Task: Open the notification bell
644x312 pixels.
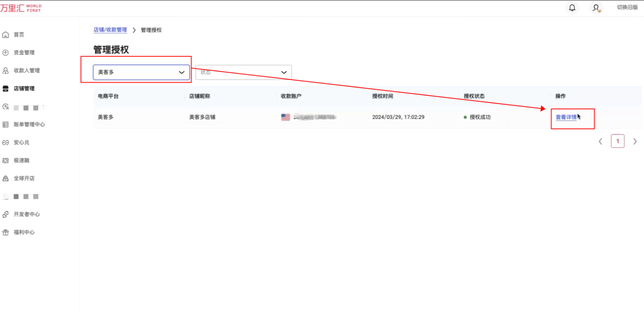Action: 572,8
